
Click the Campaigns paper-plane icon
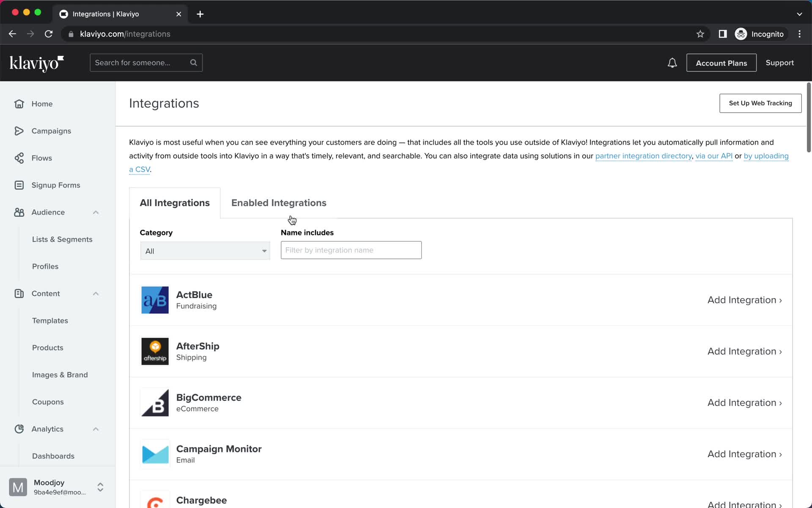point(19,131)
